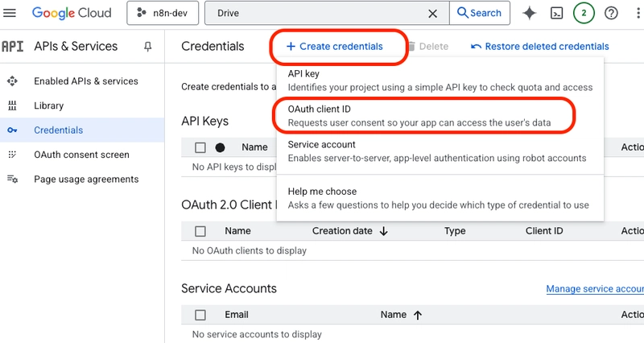Click the API Keys section heading
Viewport: 644px width, 343px height.
coord(205,122)
